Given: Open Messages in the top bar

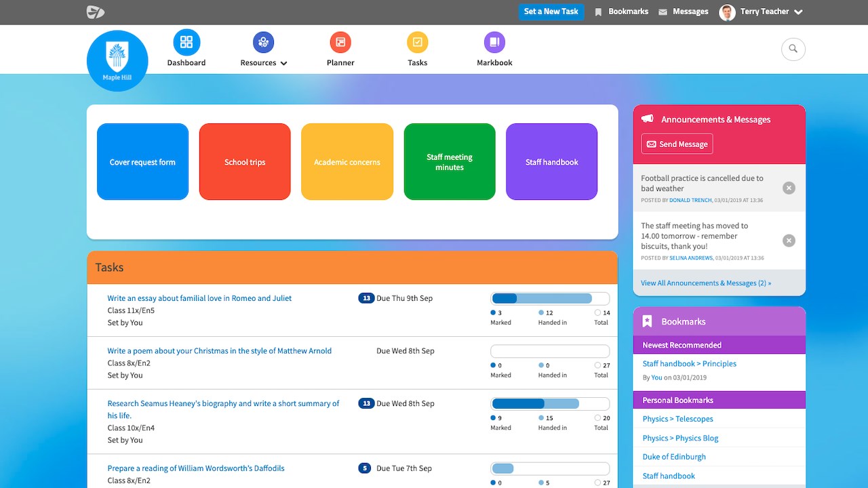Looking at the screenshot, I should pyautogui.click(x=690, y=12).
